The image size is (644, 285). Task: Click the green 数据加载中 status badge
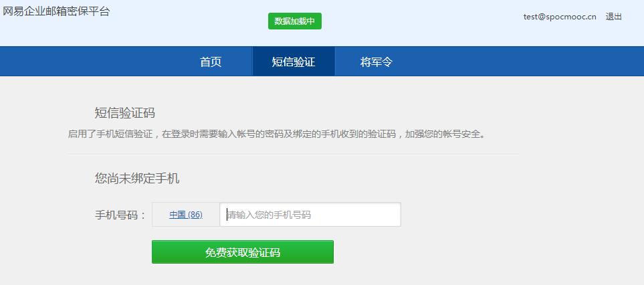click(x=294, y=21)
